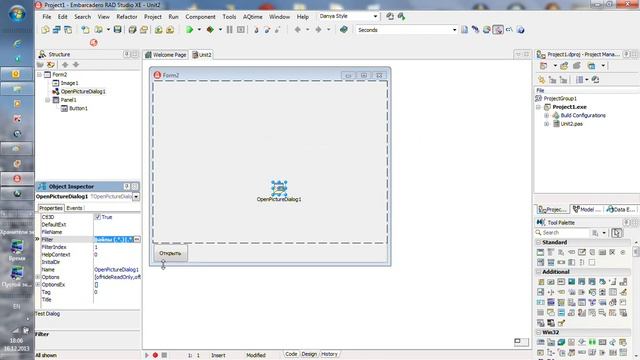640x360 pixels.
Task: Click the down arrow in Structure toolbar
Action: point(76,64)
